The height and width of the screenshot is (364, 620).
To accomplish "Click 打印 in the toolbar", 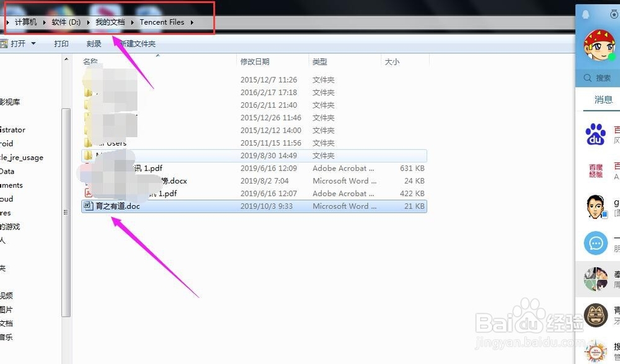I will (61, 43).
